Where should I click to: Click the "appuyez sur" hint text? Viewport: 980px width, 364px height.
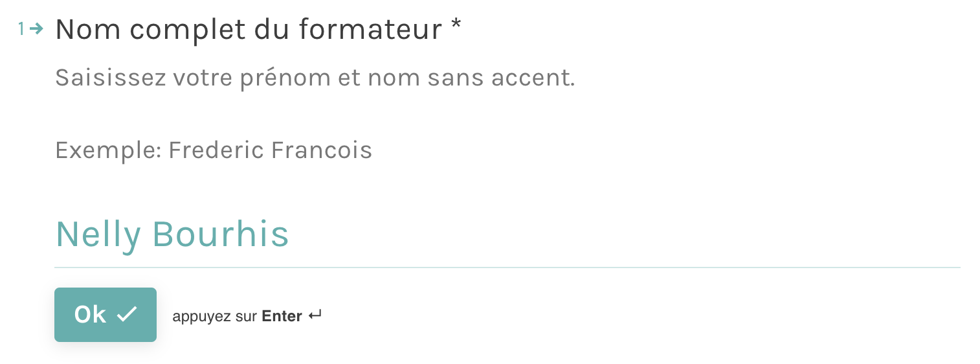214,316
